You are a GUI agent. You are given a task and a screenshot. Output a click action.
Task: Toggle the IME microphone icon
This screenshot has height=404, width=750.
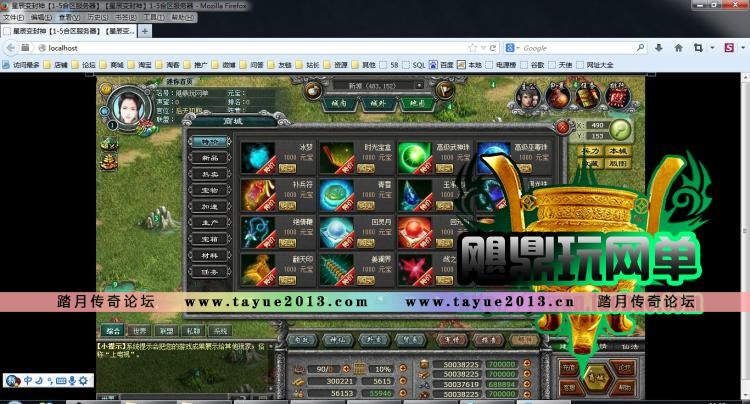tap(72, 381)
